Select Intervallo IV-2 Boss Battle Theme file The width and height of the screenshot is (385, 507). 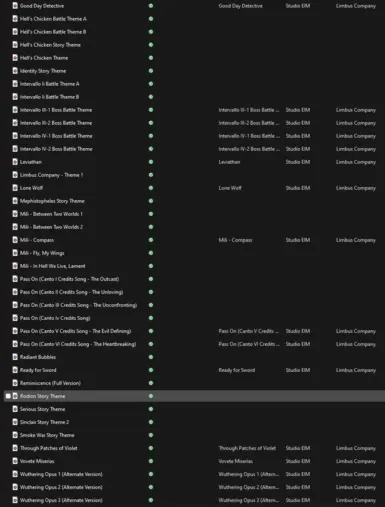coord(56,149)
